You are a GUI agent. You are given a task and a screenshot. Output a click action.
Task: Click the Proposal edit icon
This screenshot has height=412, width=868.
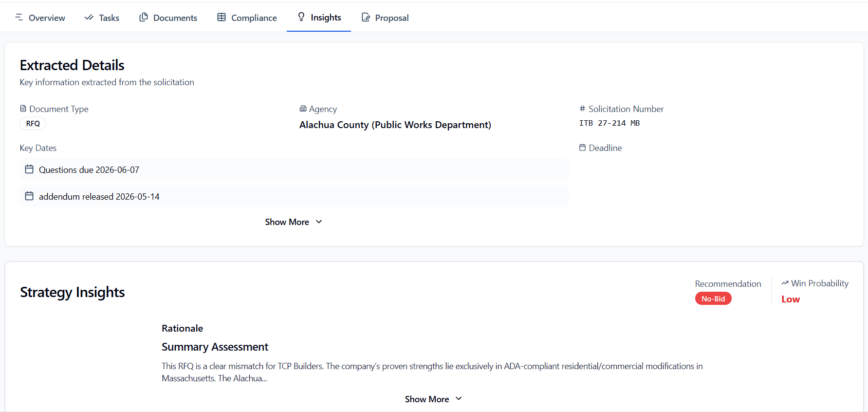[366, 18]
